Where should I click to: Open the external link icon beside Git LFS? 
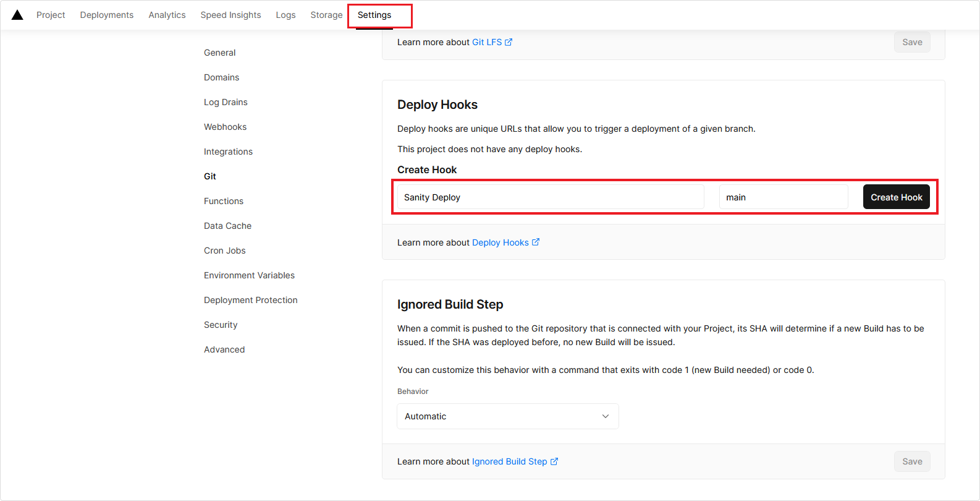click(509, 42)
